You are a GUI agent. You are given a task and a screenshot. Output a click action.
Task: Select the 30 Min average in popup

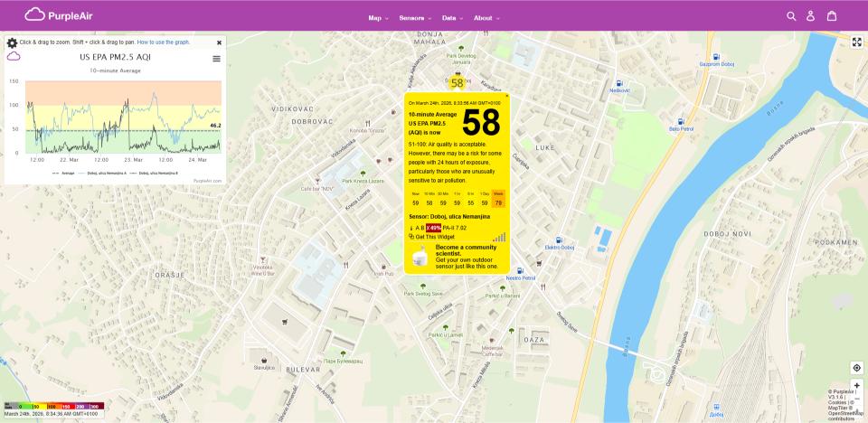(443, 200)
